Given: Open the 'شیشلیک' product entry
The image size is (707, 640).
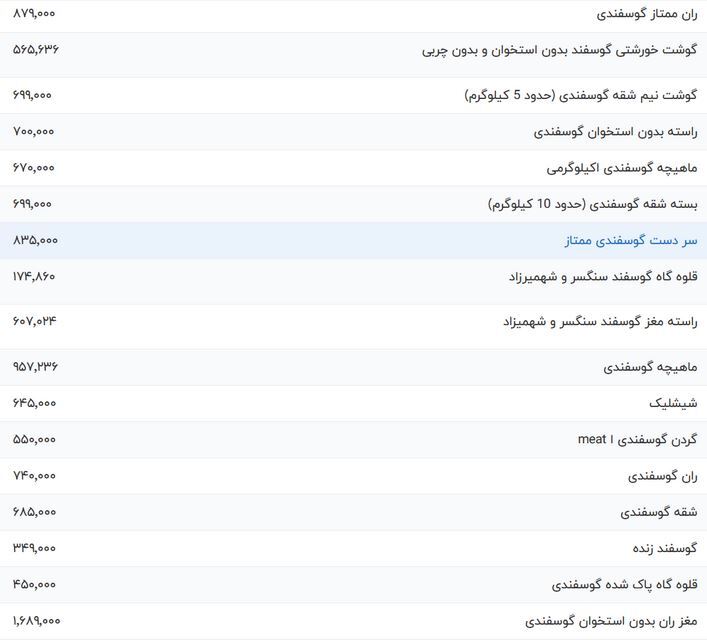Looking at the screenshot, I should coord(673,403).
